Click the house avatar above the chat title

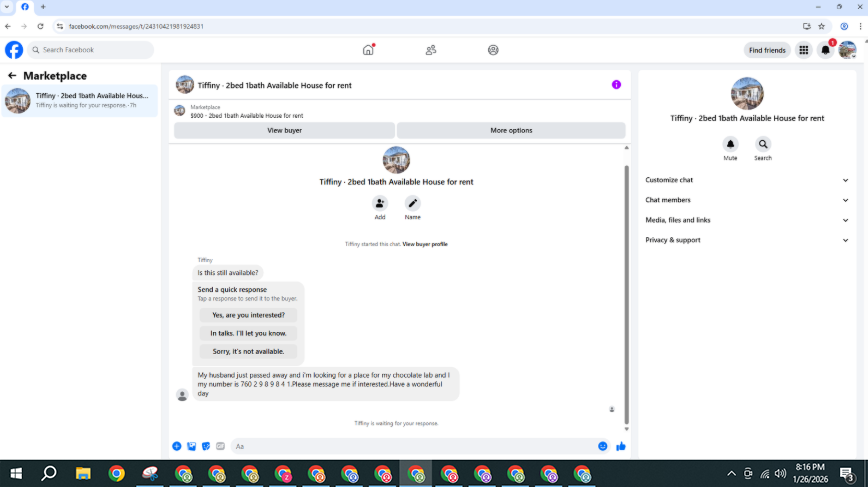tap(396, 160)
